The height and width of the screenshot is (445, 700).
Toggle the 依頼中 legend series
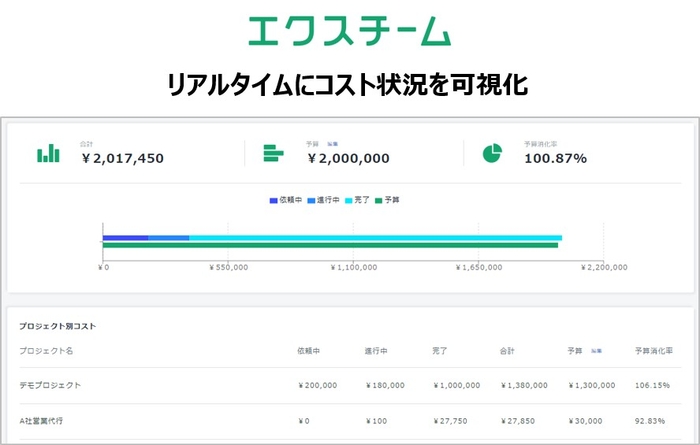coord(285,201)
